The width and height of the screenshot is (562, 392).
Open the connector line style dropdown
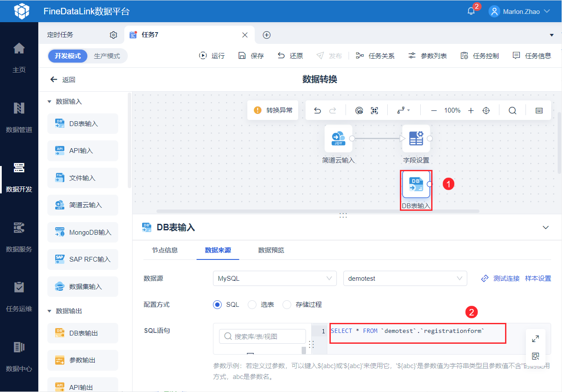[404, 111]
